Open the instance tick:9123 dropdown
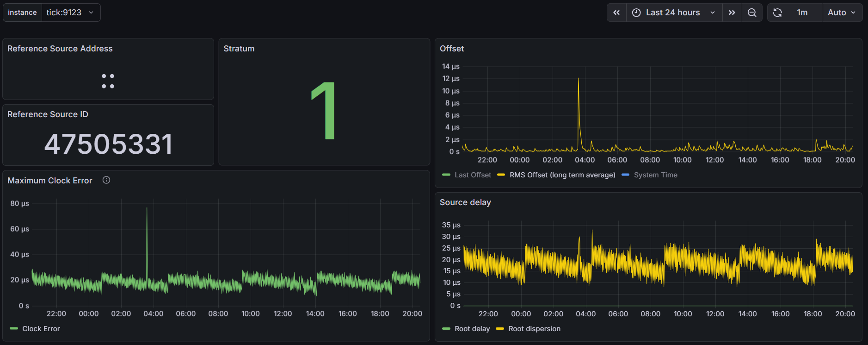 pyautogui.click(x=71, y=13)
